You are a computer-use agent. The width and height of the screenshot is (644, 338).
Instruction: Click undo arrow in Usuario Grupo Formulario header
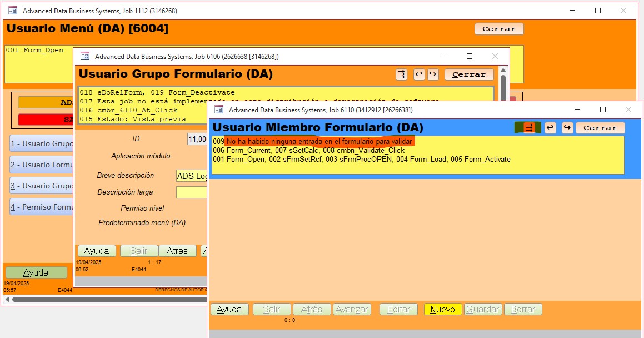point(419,74)
